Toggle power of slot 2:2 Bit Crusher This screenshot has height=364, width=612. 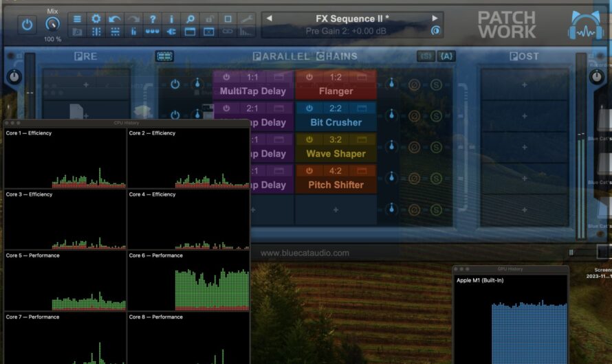(309, 109)
